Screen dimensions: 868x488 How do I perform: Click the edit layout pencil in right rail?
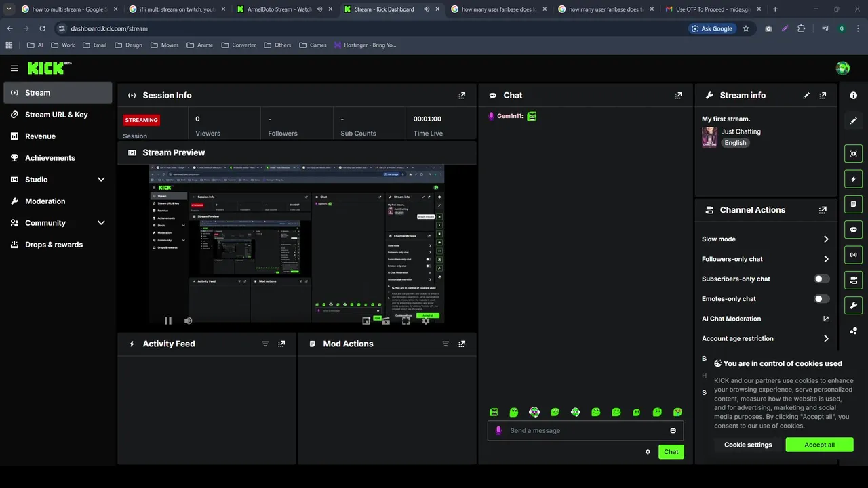click(x=854, y=121)
